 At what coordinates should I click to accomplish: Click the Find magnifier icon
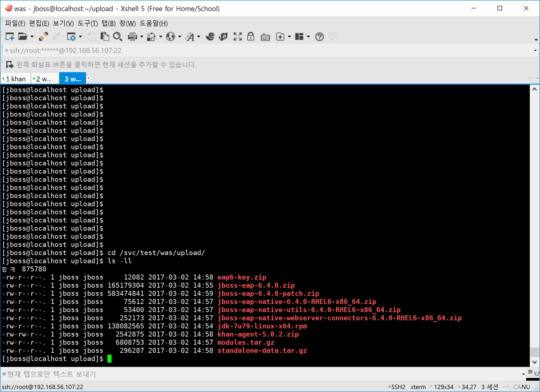pos(117,37)
